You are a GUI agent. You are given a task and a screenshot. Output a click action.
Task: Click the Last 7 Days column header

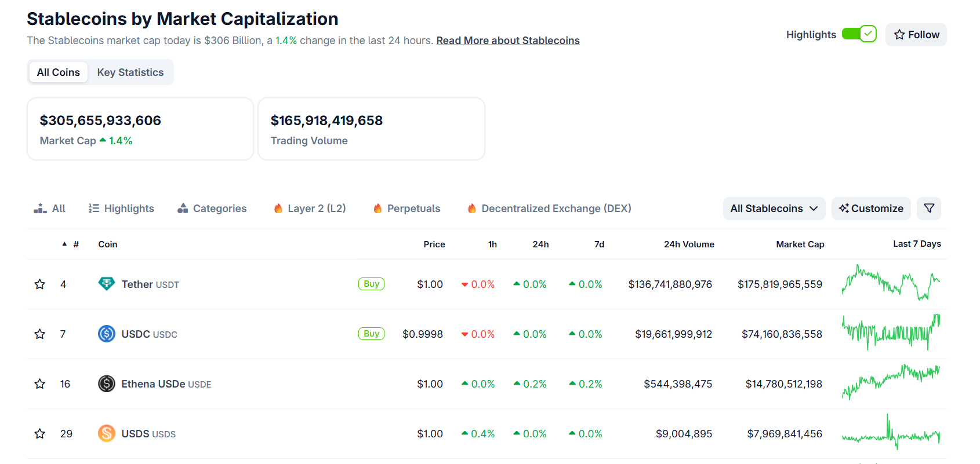(x=917, y=244)
